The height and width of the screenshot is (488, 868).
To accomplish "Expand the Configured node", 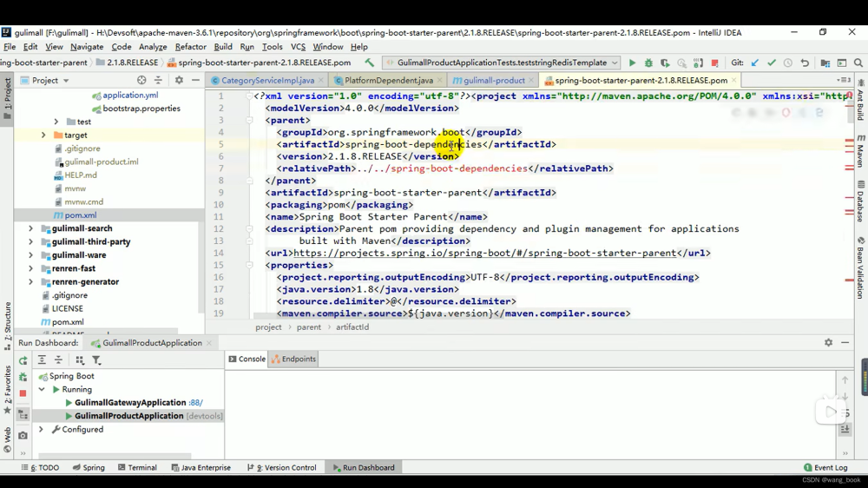I will coord(41,429).
